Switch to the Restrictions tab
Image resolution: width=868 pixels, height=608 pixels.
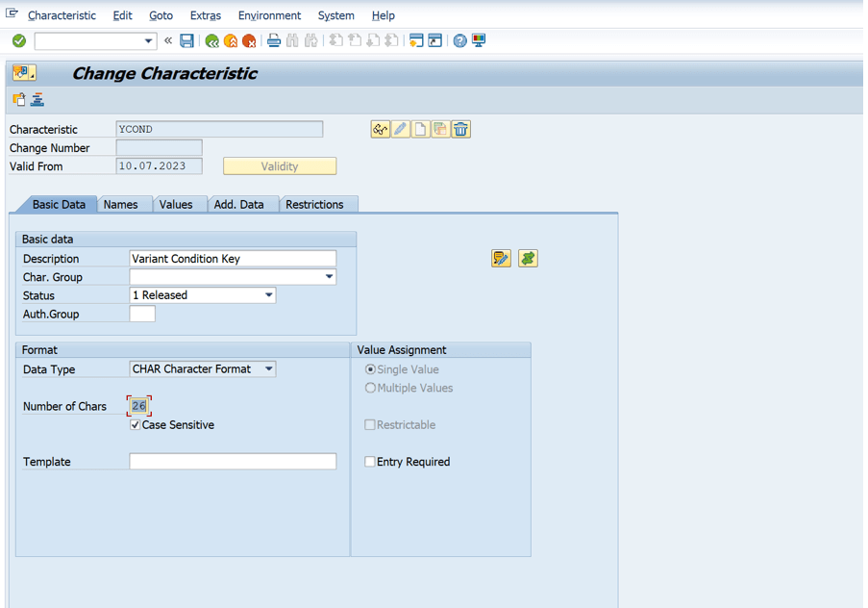[314, 205]
